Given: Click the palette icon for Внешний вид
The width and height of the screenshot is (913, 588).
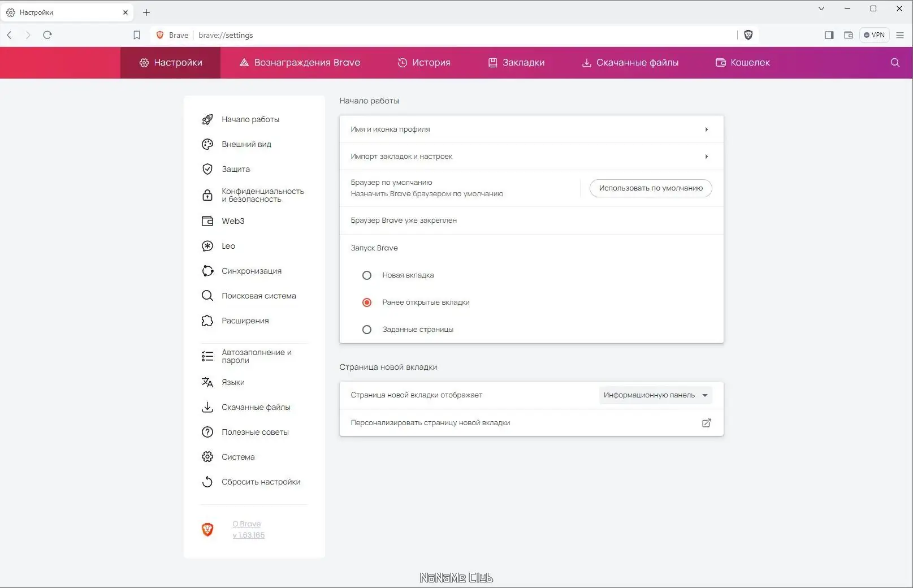Looking at the screenshot, I should pos(207,144).
